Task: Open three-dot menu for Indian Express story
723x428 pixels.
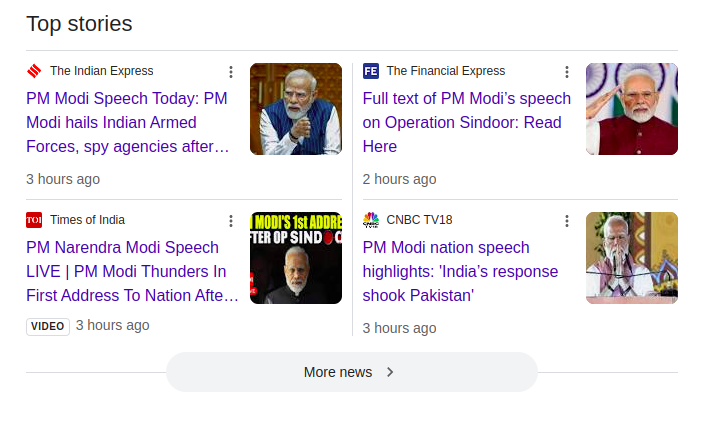Action: coord(231,72)
